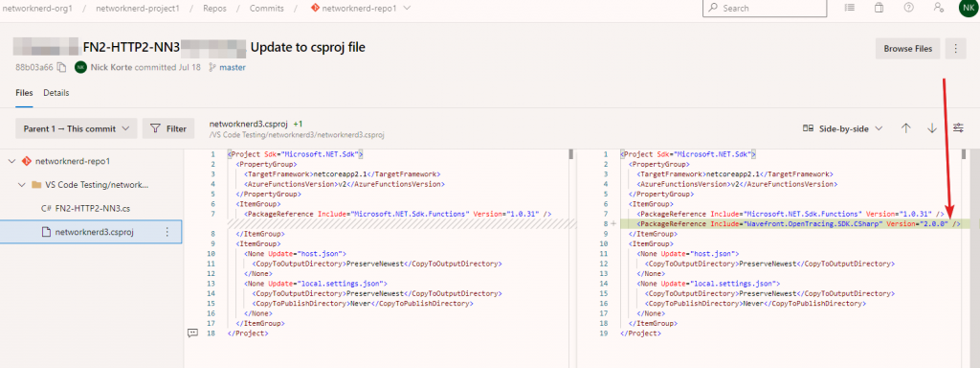This screenshot has width=980, height=368.
Task: Click line number 7 in left pane
Action: coord(212,214)
